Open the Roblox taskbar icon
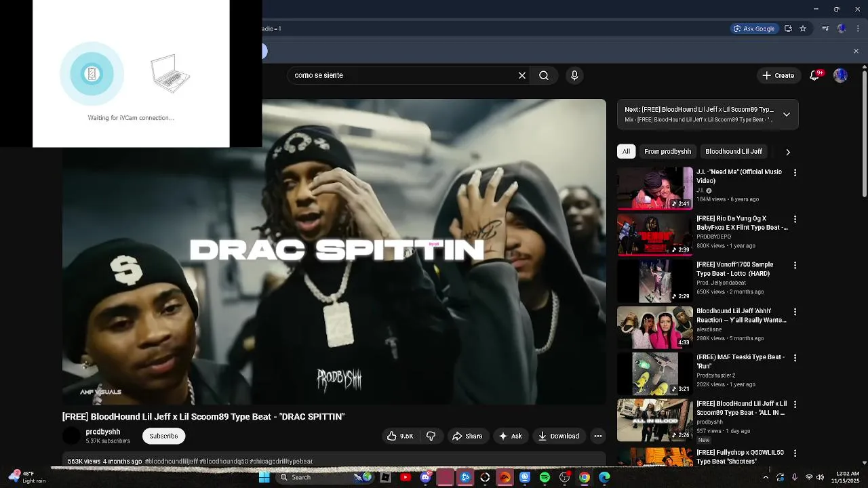The width and height of the screenshot is (868, 488). point(385,477)
